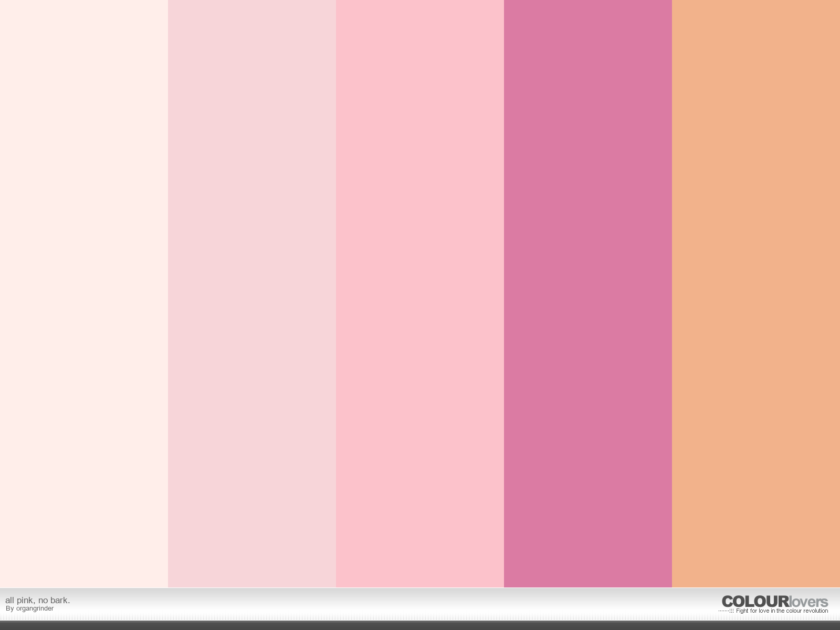Click the word 'By' before author name
This screenshot has width=840, height=630.
pos(9,608)
